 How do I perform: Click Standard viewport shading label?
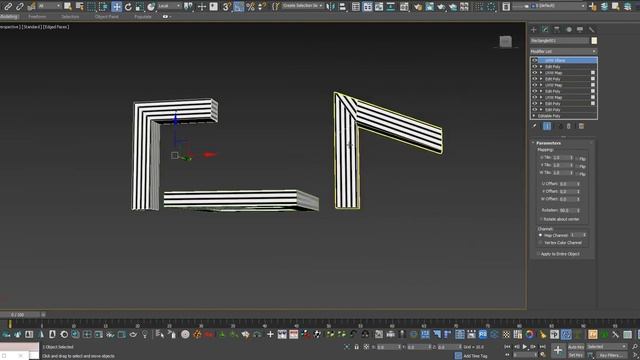click(31, 27)
